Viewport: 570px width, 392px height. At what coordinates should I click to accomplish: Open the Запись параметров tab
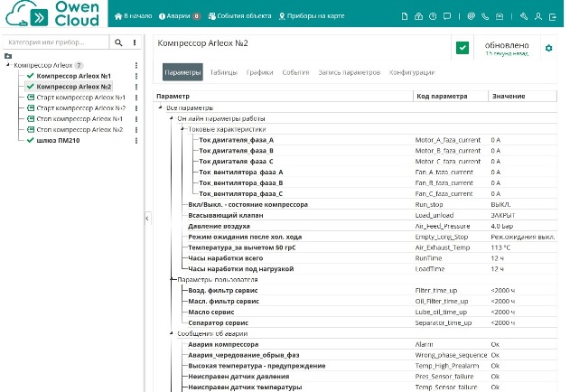[x=350, y=72]
